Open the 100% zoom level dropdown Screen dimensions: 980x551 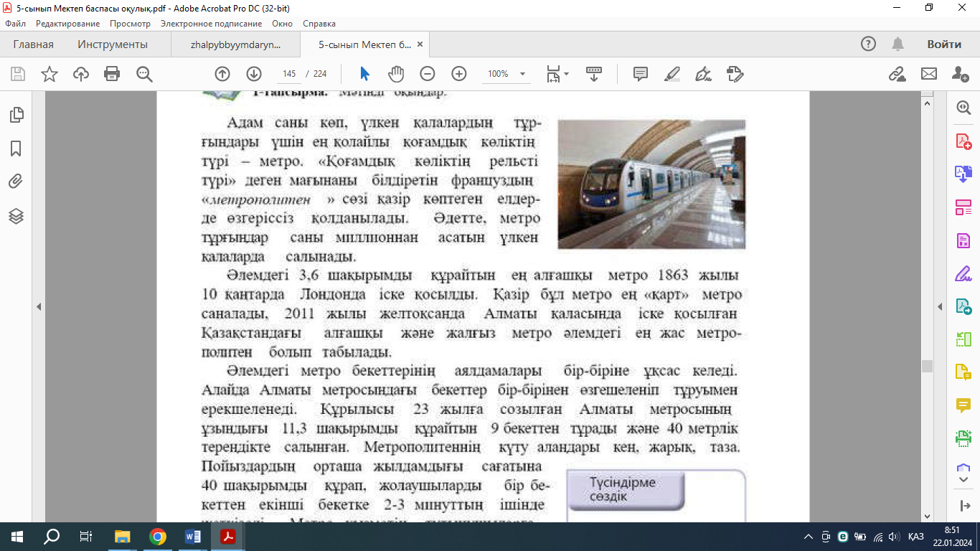523,74
